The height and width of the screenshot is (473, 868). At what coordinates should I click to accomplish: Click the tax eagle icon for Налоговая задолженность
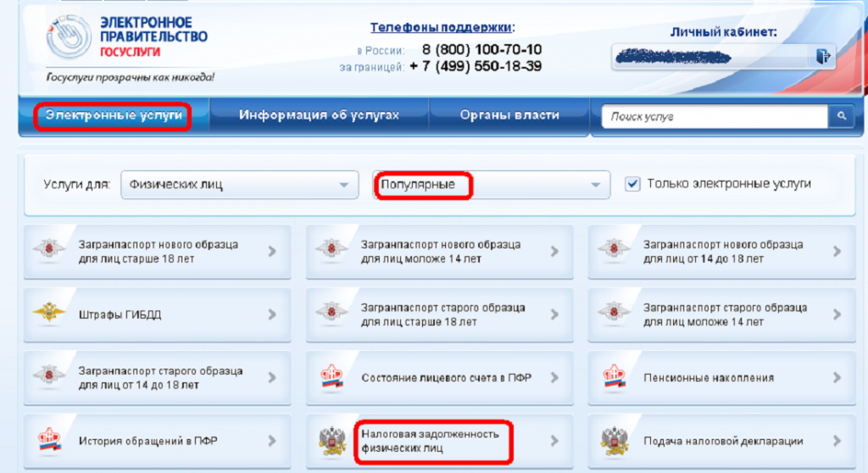pos(332,442)
